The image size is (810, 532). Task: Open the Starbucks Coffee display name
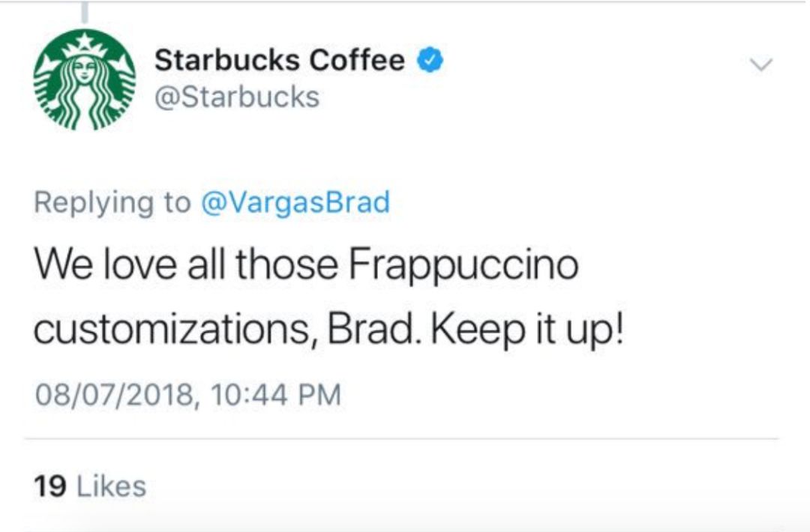280,59
